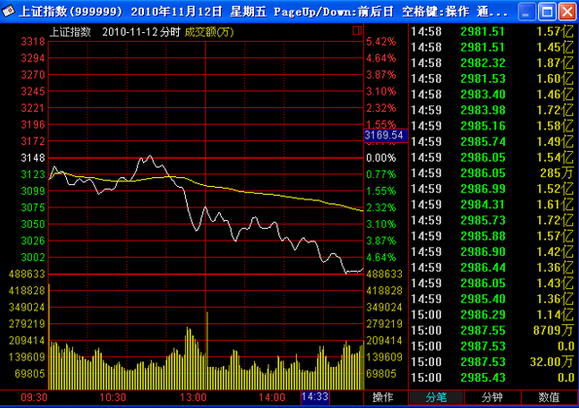Screen dimensions: 579x409
Task: Select the tick row with price 2982.32
Action: 493,63
